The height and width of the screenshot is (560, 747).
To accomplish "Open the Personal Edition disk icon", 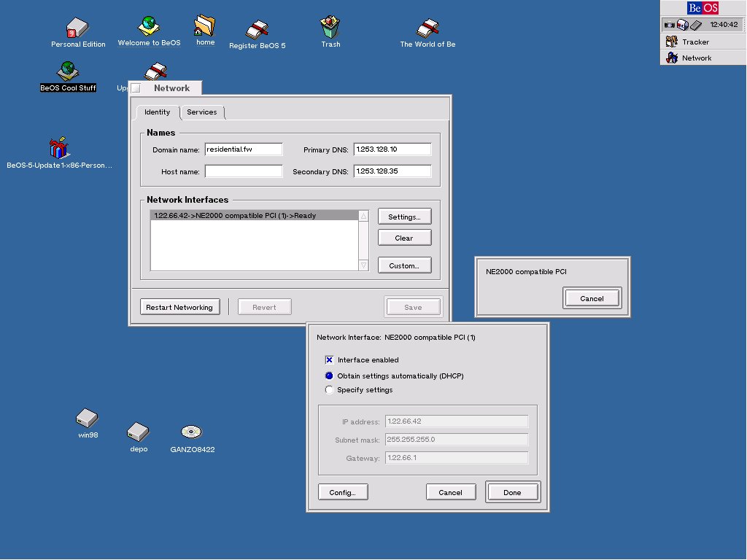I will [77, 29].
